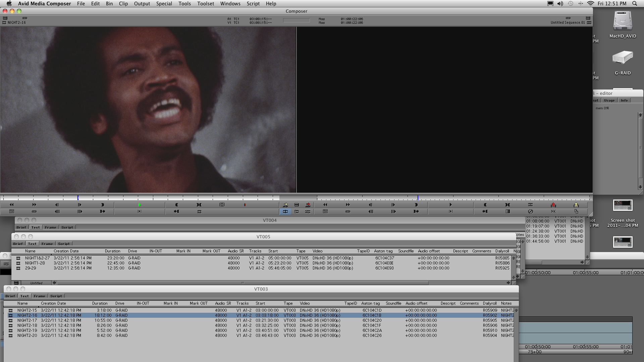Click the red Overwrite button

click(x=308, y=205)
